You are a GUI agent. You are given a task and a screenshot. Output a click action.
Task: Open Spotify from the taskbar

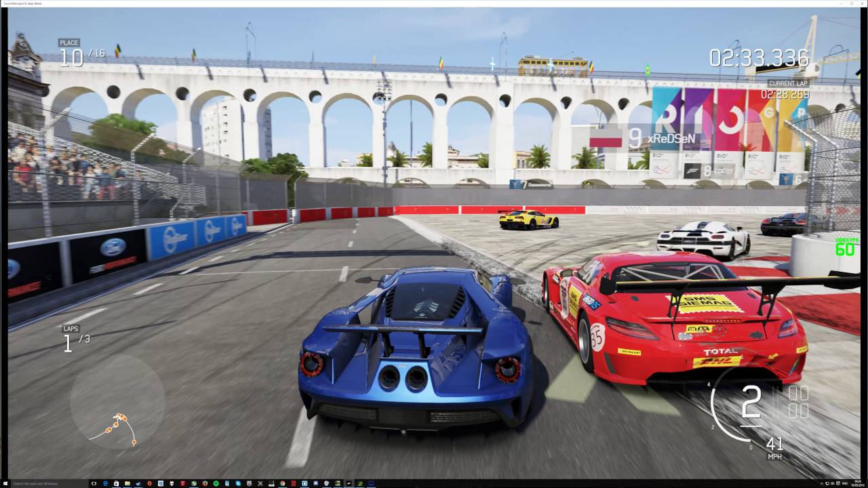pos(216,483)
